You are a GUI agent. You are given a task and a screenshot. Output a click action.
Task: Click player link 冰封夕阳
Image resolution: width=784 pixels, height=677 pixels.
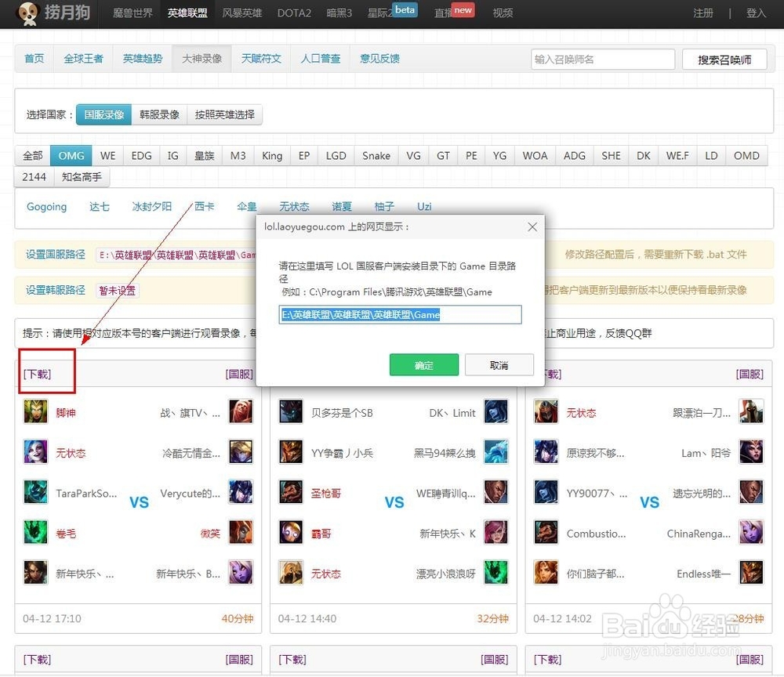151,206
